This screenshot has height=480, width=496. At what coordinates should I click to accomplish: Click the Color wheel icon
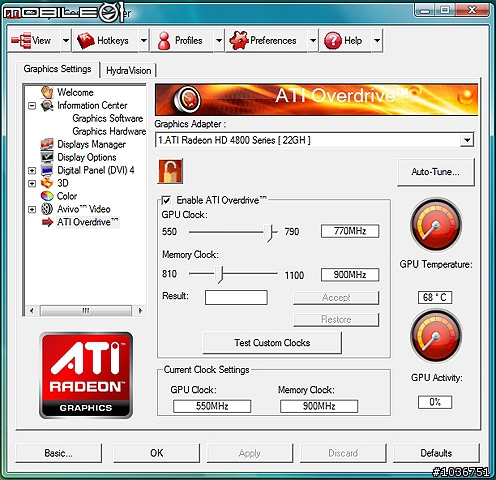click(47, 196)
